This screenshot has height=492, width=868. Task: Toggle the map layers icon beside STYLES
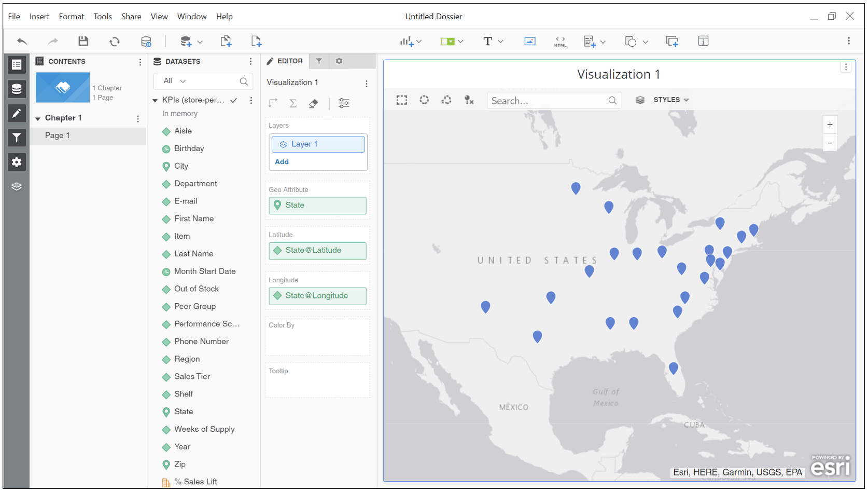[640, 100]
